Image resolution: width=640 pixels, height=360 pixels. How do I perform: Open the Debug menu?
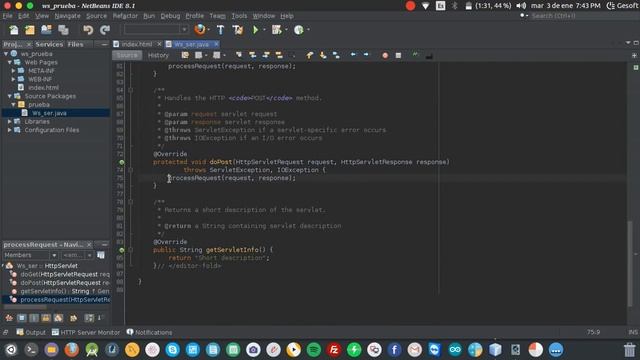(170, 16)
